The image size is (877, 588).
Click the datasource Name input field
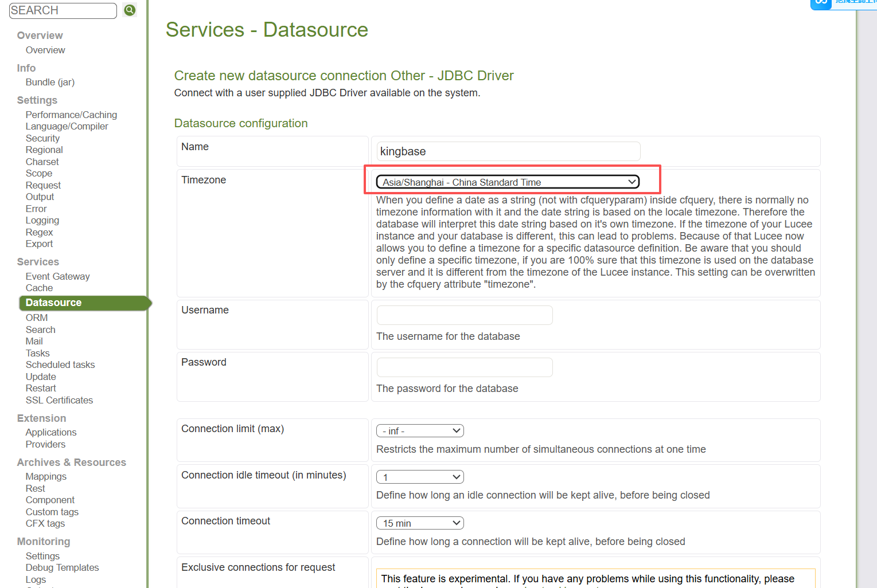pos(508,152)
